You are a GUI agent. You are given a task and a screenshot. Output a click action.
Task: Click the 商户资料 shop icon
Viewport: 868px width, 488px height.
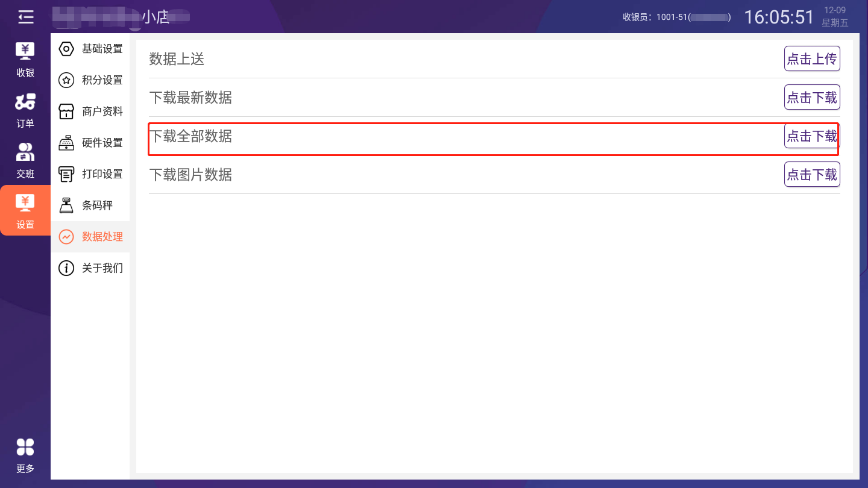(66, 111)
